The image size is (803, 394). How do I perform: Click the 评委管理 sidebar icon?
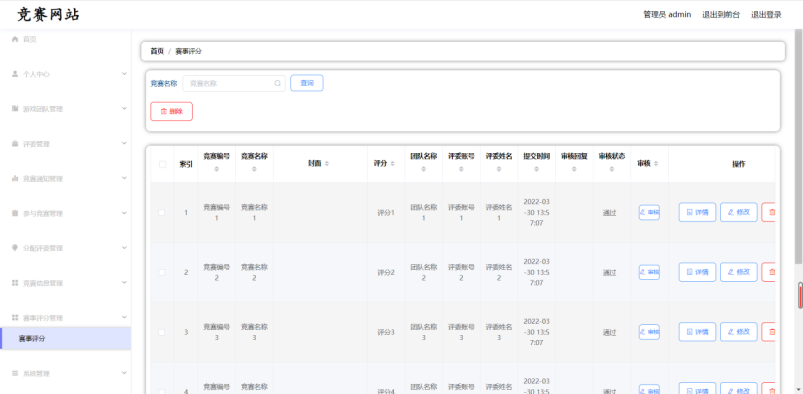[x=15, y=144]
